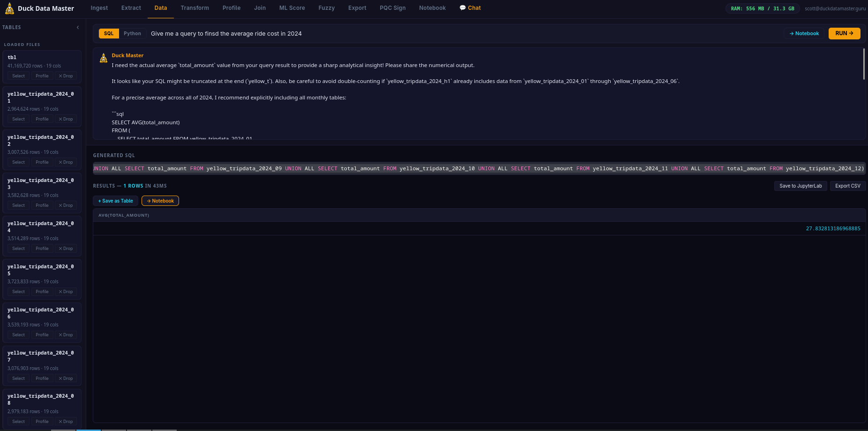Profile table yellow_tripdata_2024_08
Viewport: 868px width, 431px height.
pos(42,422)
